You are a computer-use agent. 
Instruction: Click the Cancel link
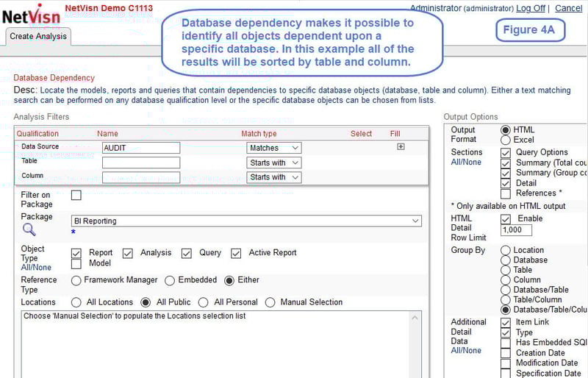tap(568, 8)
